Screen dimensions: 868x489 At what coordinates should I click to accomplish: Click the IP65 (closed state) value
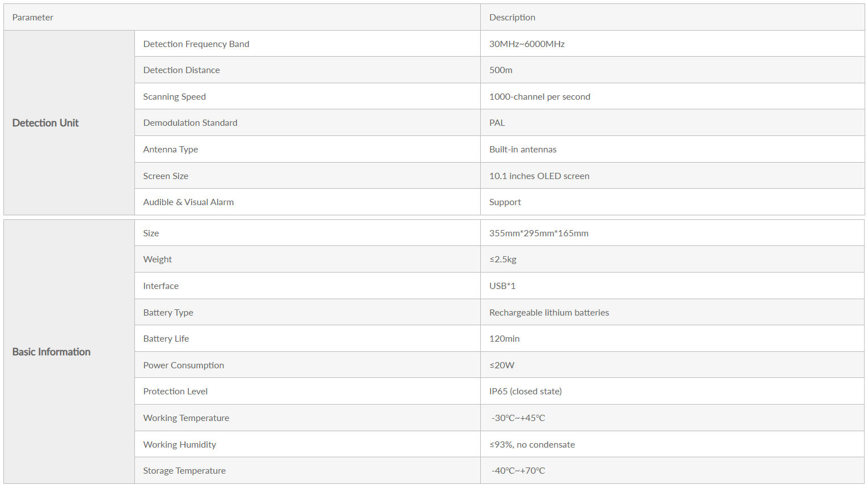point(526,392)
